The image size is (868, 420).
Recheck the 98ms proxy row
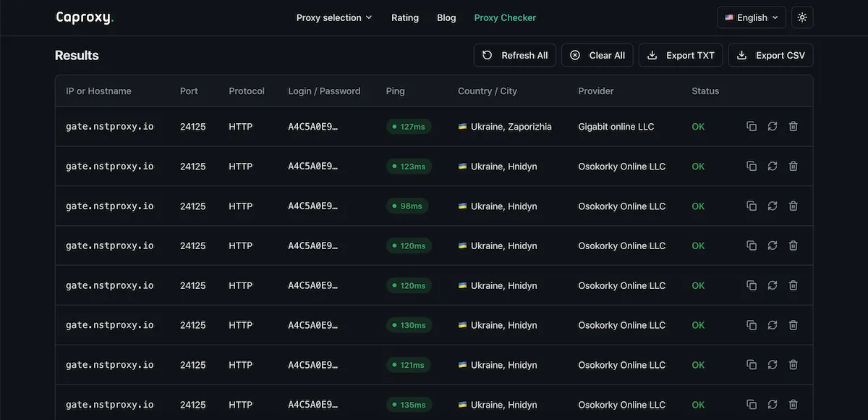coord(772,206)
